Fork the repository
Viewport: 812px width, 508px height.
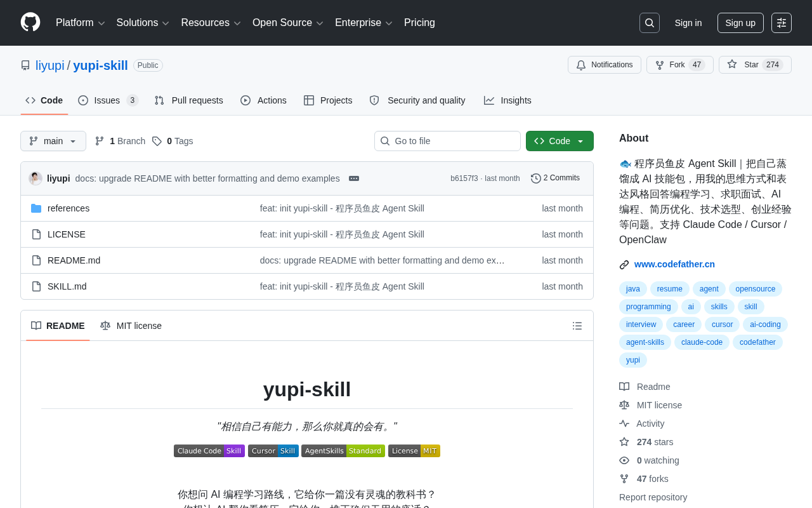tap(680, 65)
